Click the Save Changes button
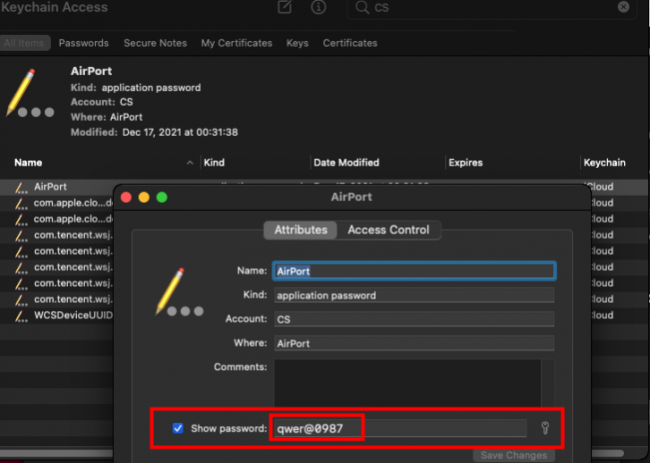 tap(514, 455)
